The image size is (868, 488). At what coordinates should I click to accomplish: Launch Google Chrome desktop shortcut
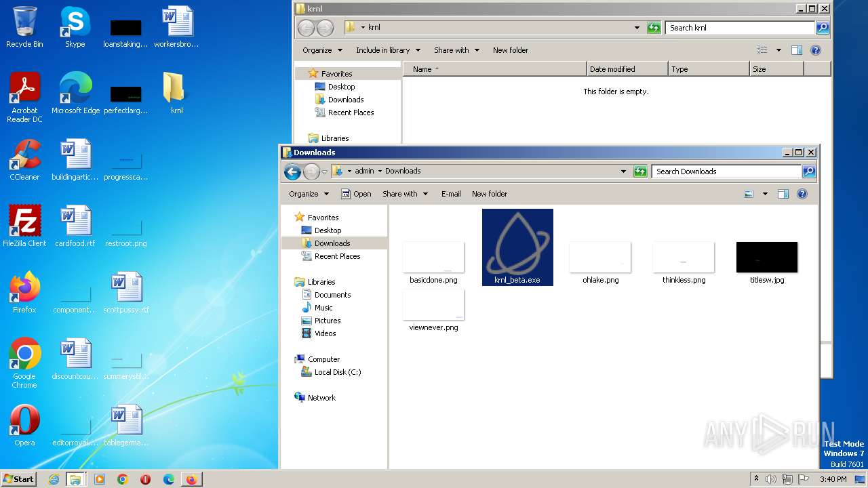(24, 363)
